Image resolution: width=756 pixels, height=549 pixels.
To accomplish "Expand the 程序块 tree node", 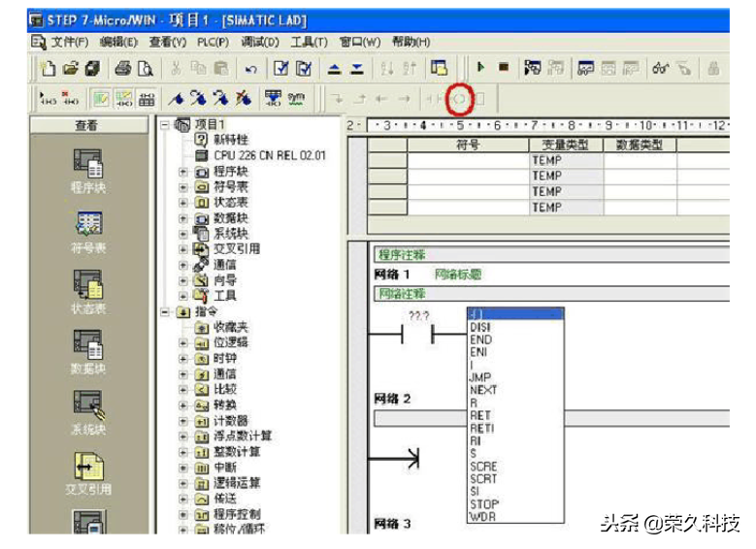I will 182,172.
